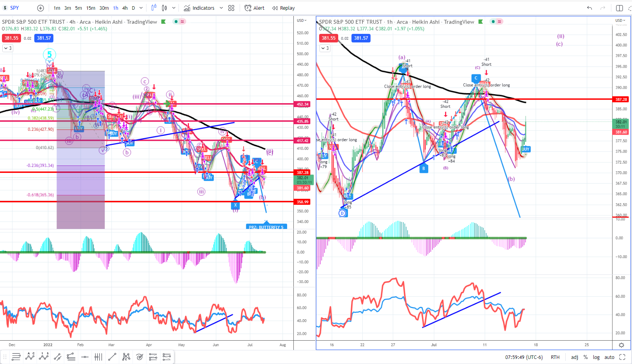Select the 5m timeframe
This screenshot has height=364, width=632.
pos(78,8)
